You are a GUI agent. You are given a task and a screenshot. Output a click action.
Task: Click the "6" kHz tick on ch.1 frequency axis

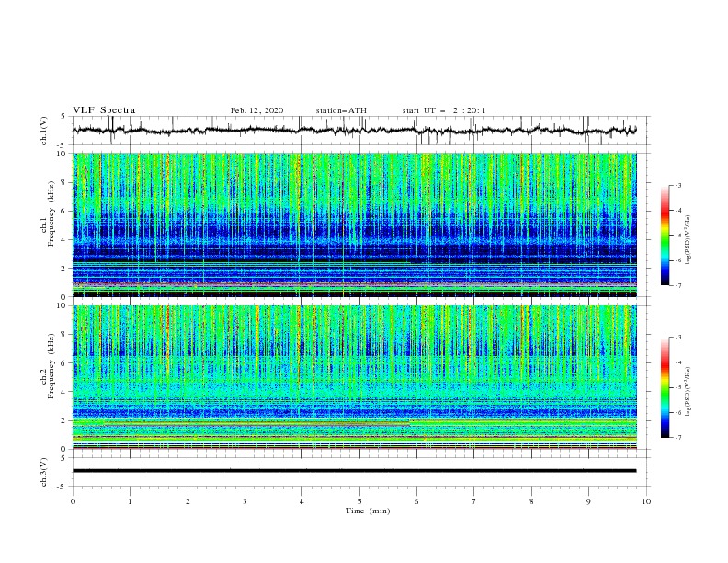(64, 212)
